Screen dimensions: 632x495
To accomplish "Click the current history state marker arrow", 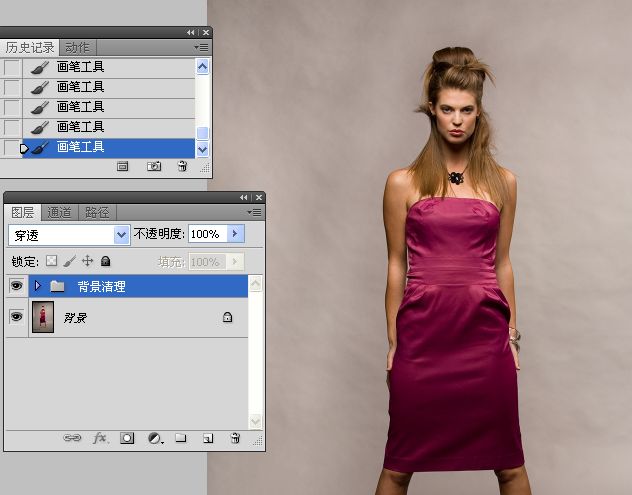I will pos(24,149).
